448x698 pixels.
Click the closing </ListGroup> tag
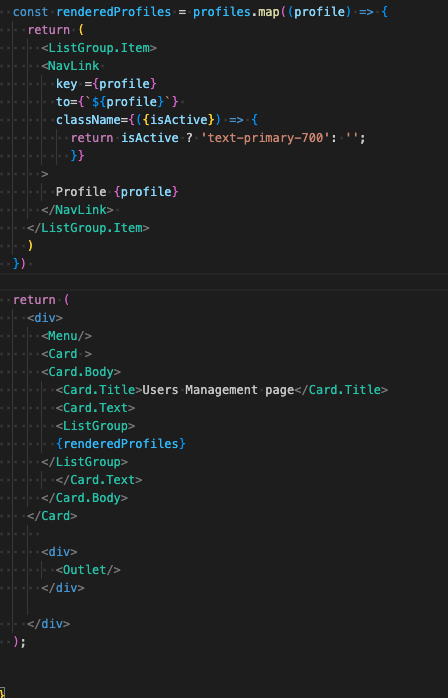click(85, 462)
